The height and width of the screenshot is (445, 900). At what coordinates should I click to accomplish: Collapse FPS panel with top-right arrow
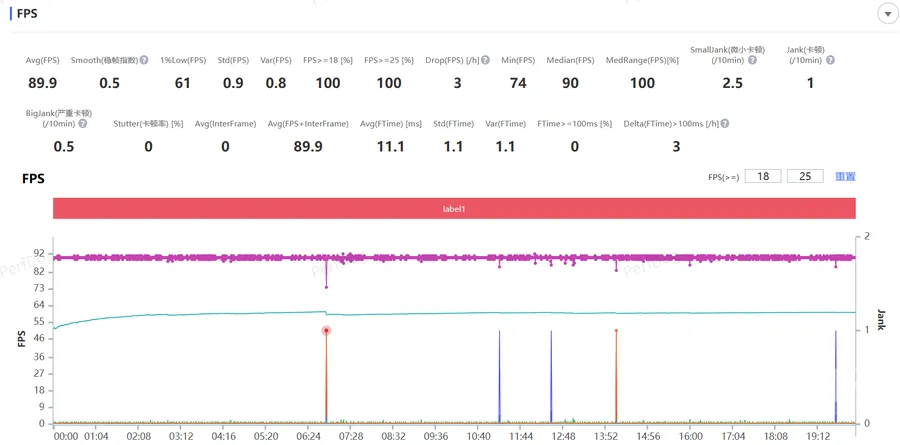click(x=888, y=14)
